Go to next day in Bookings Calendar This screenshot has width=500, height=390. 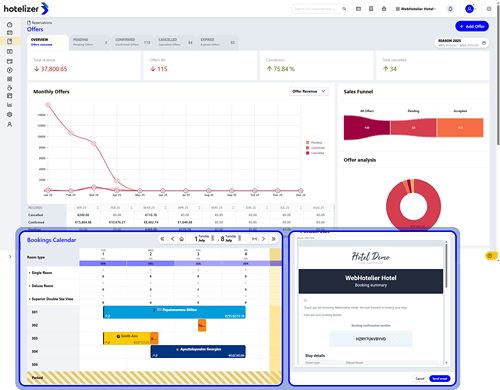(263, 239)
